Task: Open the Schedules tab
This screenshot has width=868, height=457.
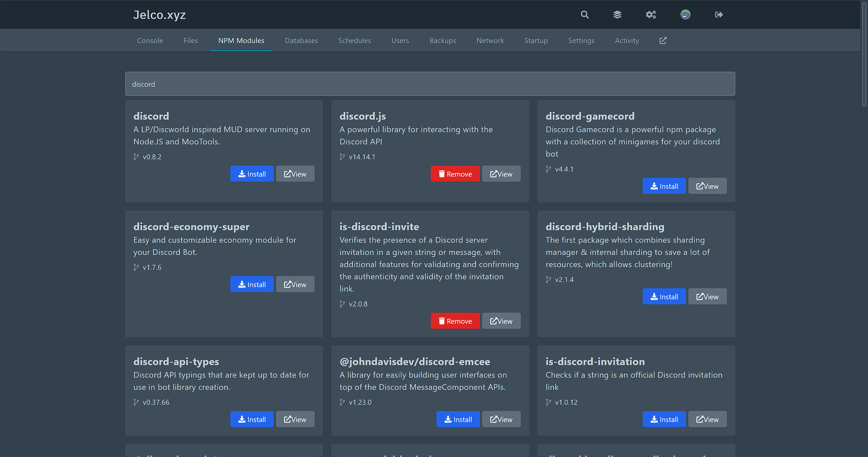Action: (355, 40)
